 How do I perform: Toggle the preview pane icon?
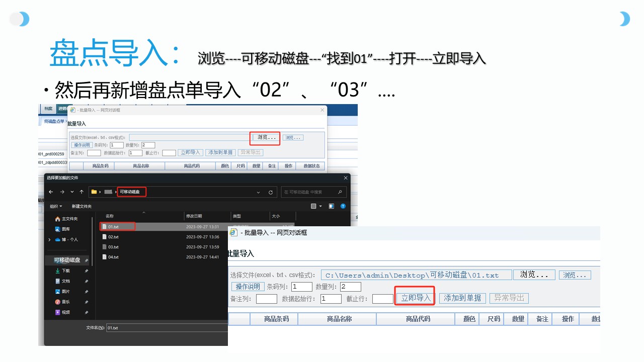[331, 206]
